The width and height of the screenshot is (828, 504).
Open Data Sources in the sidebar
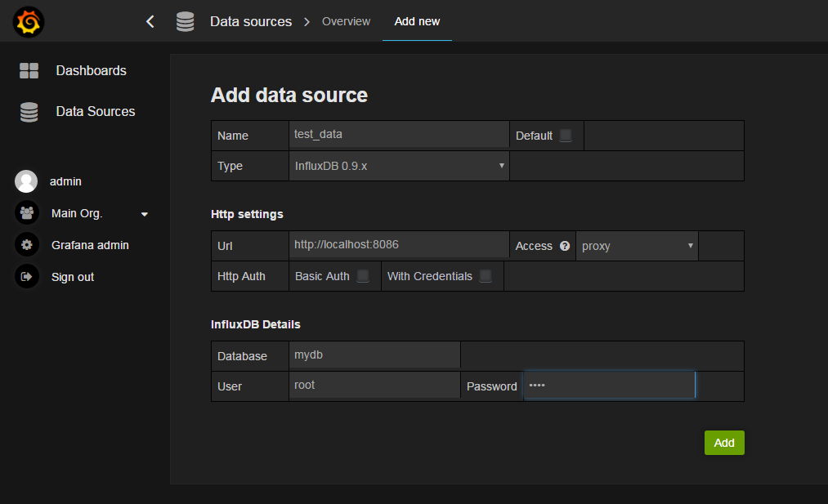click(95, 112)
